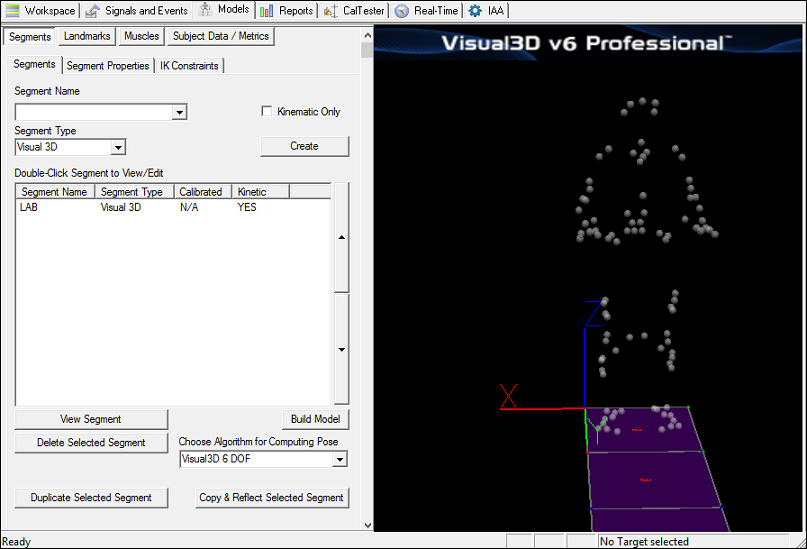
Task: Select the Models skeleton icon
Action: coord(205,9)
